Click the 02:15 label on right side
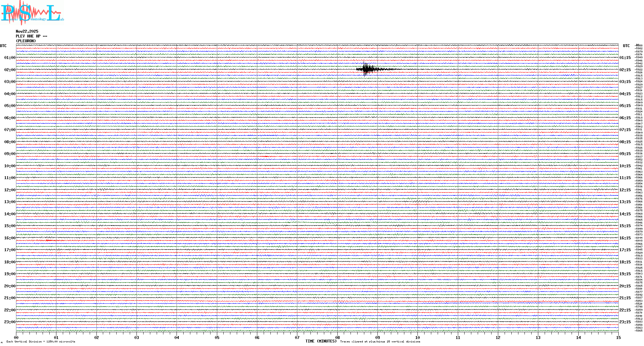Image resolution: width=644 pixels, height=346 pixels. pos(625,70)
